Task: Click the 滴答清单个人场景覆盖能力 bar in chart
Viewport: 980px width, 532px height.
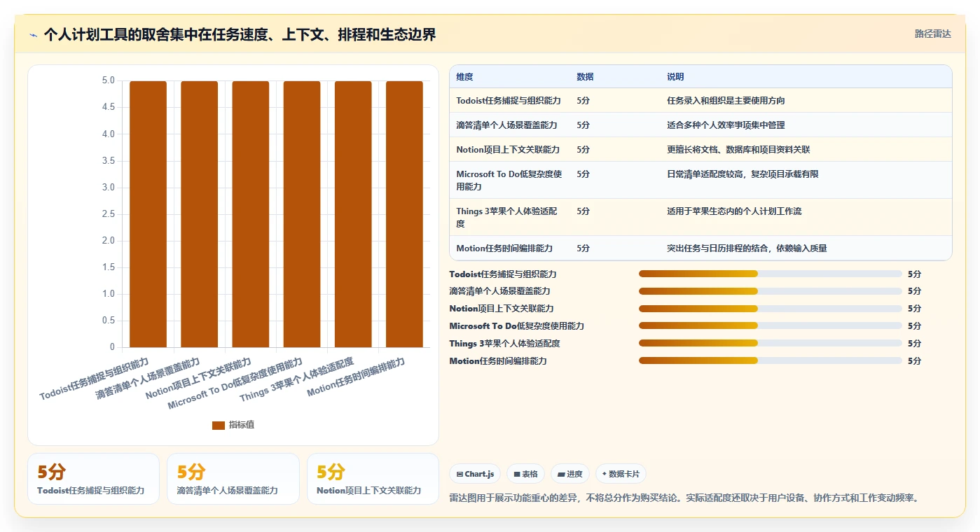Action: [x=200, y=214]
